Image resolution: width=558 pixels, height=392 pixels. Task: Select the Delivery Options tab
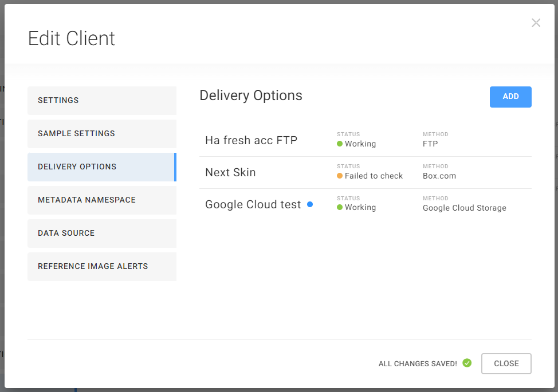101,167
